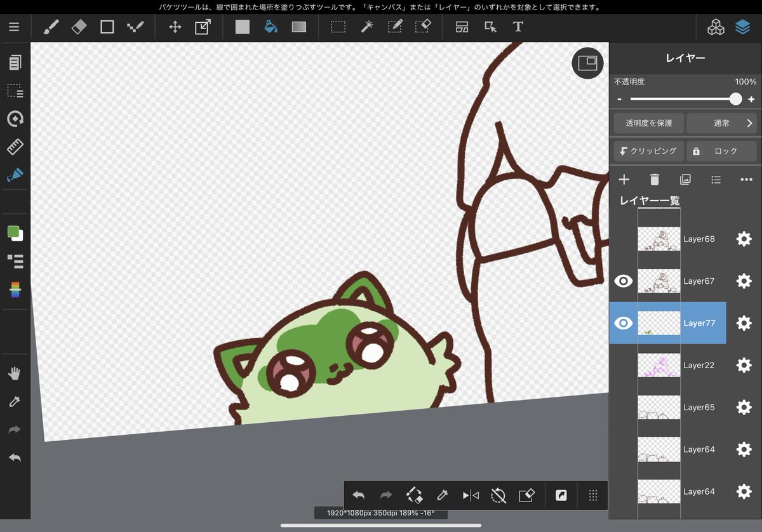Open the navigator window button
This screenshot has height=532, width=762.
(587, 63)
